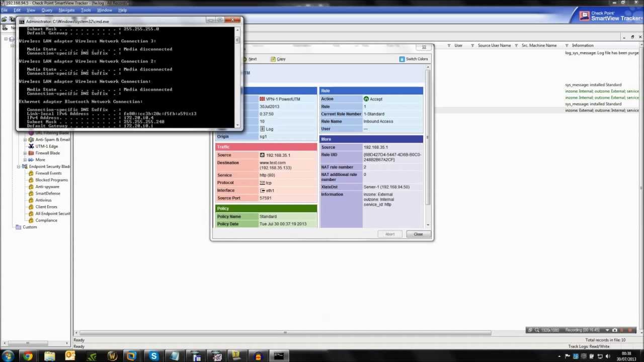Open the Tools menu
The height and width of the screenshot is (362, 644).
tap(86, 10)
